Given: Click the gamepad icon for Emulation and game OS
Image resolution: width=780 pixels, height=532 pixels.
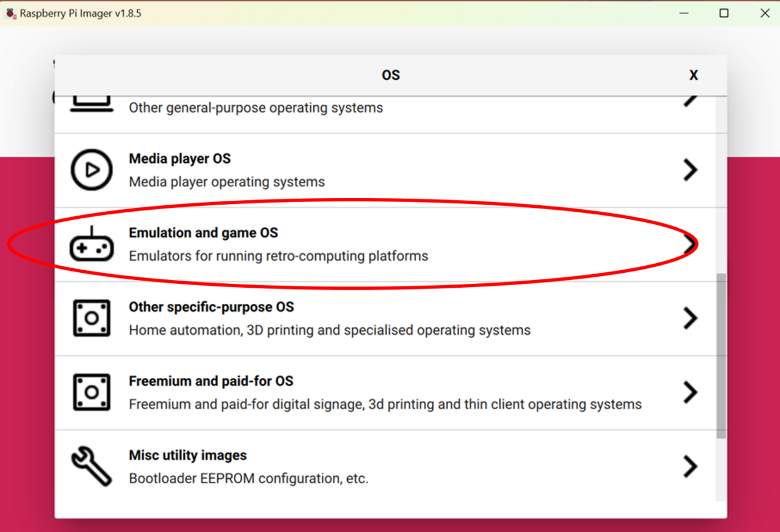Looking at the screenshot, I should point(92,244).
